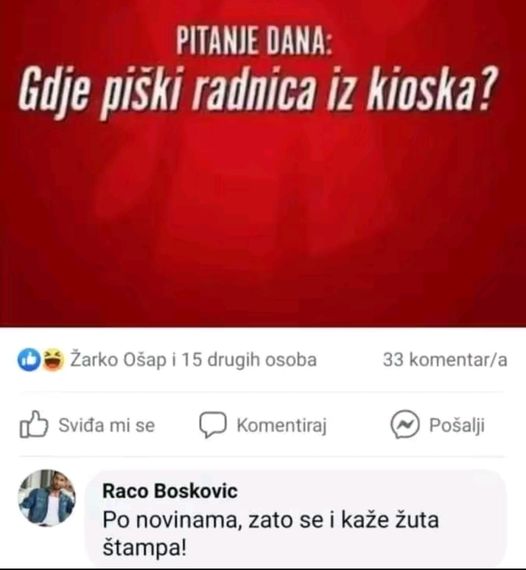
Task: Show the 15 drugih osoba reactors list
Action: 249,360
